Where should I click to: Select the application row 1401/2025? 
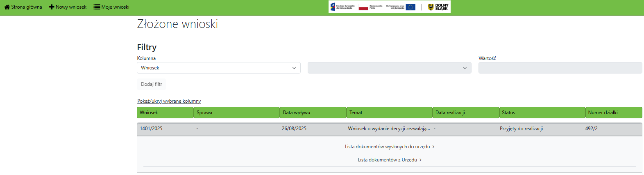(151, 129)
